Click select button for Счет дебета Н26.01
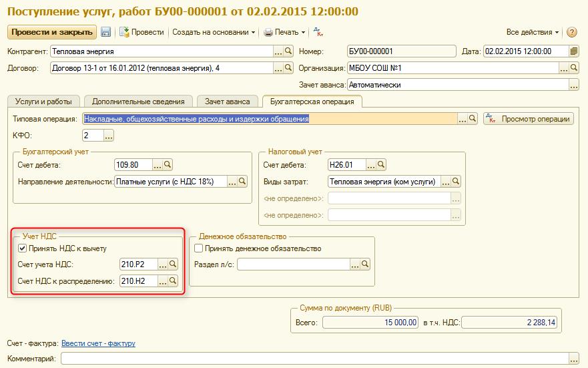 tap(371, 165)
